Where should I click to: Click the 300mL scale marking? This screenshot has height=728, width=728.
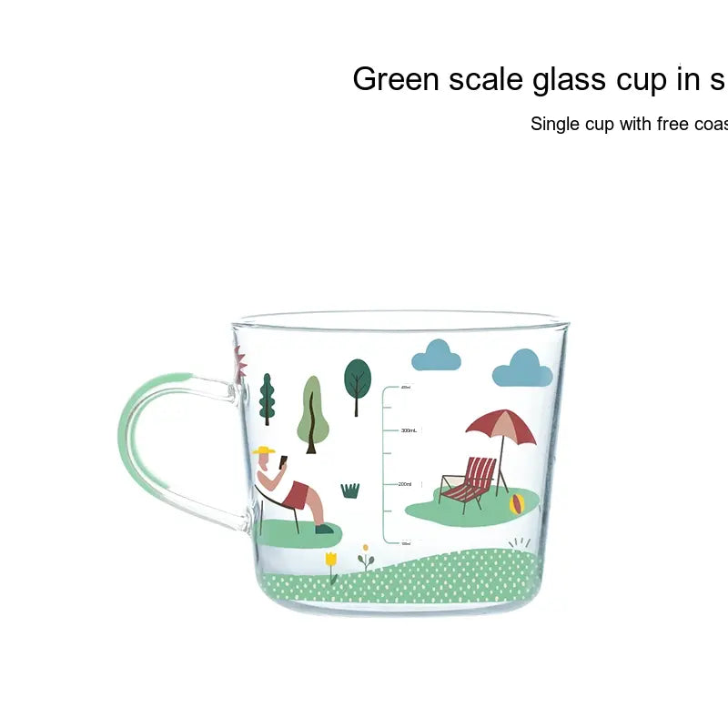tap(409, 430)
